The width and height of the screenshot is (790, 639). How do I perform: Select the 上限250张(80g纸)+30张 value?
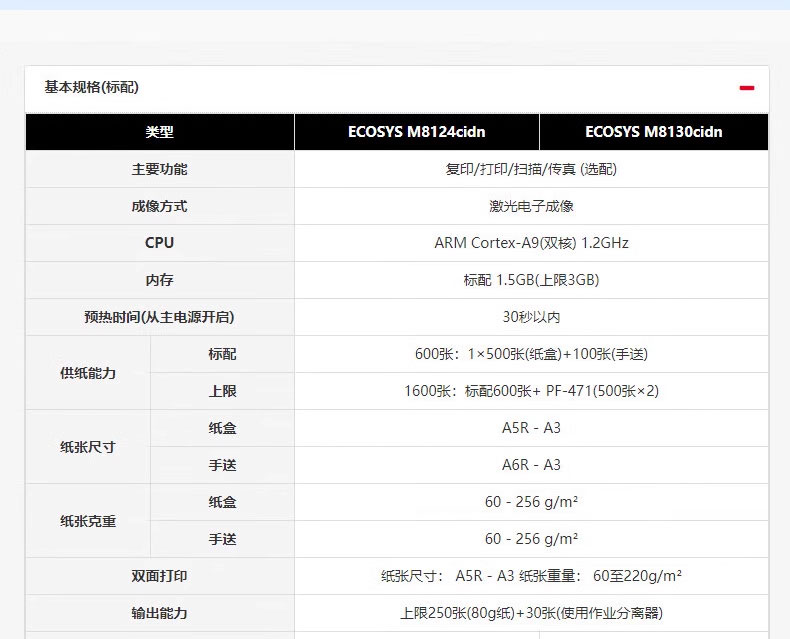[x=531, y=613]
